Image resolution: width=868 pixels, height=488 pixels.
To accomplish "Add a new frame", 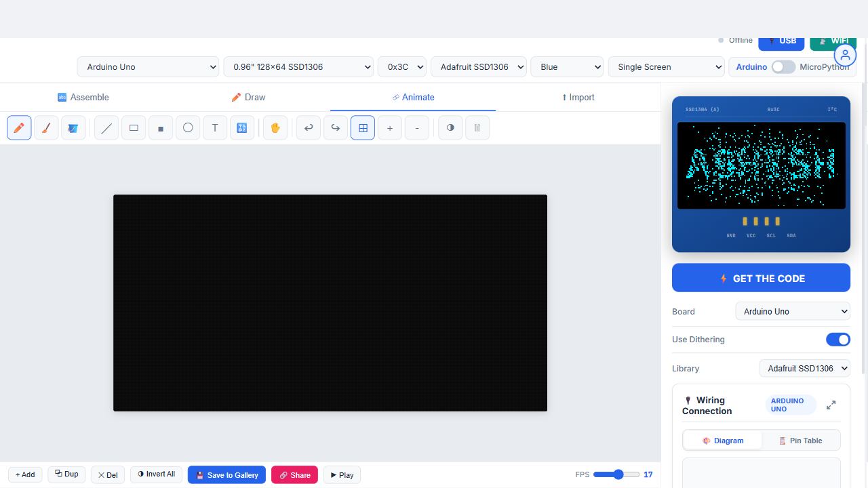I will tap(25, 474).
